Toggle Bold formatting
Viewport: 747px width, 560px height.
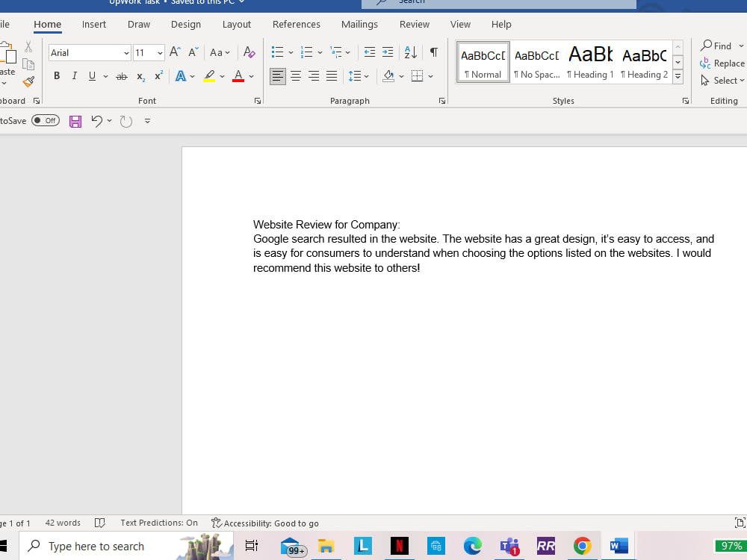pyautogui.click(x=57, y=76)
